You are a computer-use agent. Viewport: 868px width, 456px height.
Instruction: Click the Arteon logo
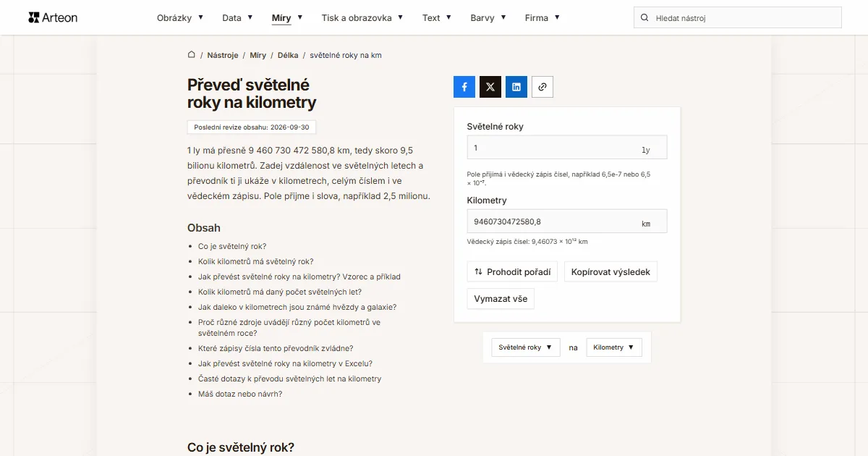(53, 17)
